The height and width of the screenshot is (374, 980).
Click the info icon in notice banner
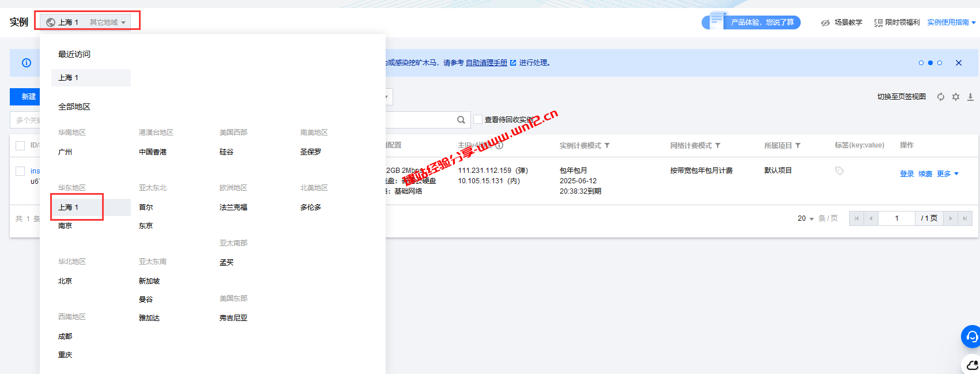(x=27, y=63)
